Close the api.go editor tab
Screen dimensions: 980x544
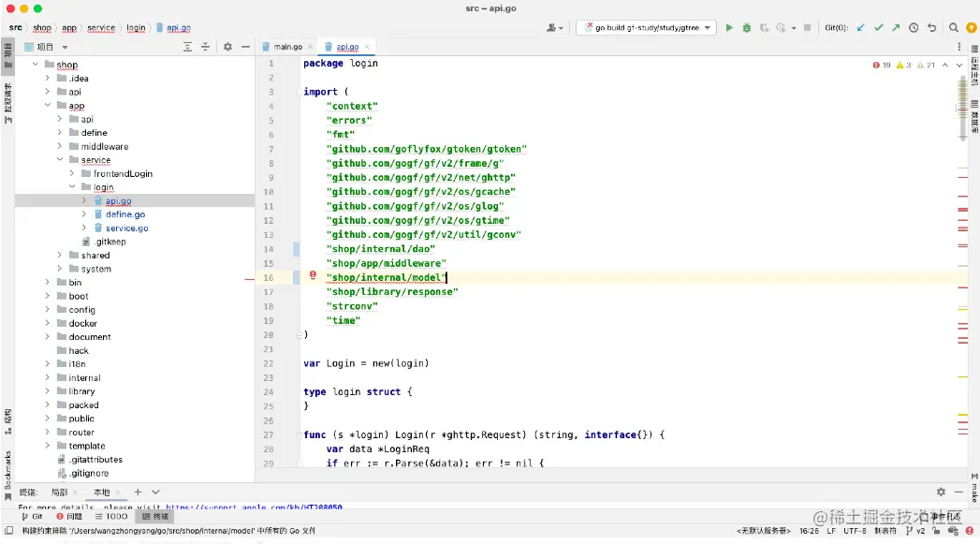coord(367,47)
